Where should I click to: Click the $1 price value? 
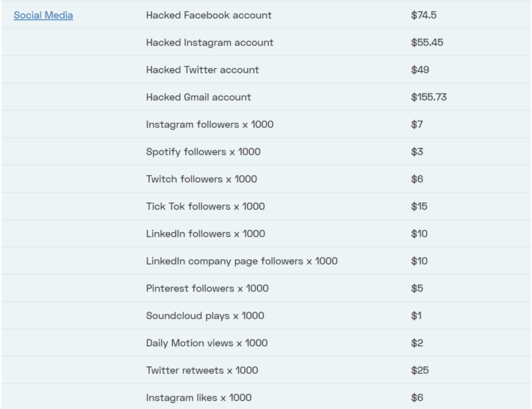(416, 315)
